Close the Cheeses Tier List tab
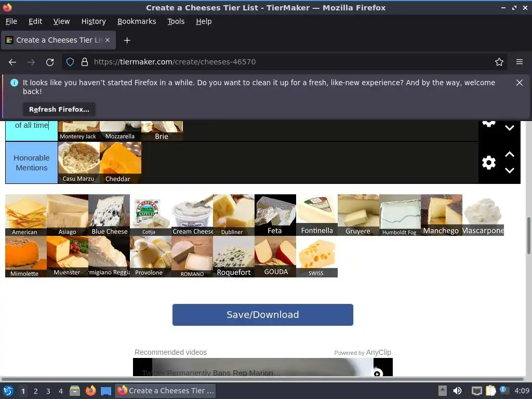This screenshot has width=532, height=399. [107, 40]
